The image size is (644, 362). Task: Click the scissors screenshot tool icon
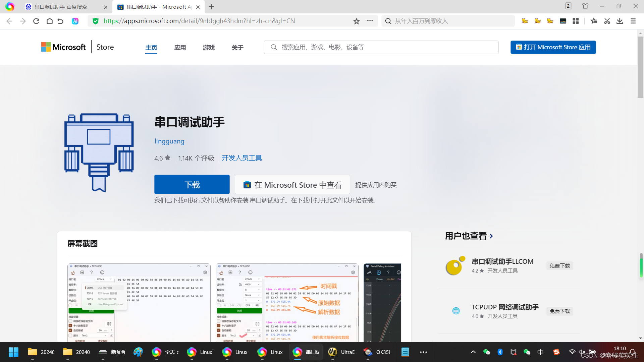click(x=607, y=21)
